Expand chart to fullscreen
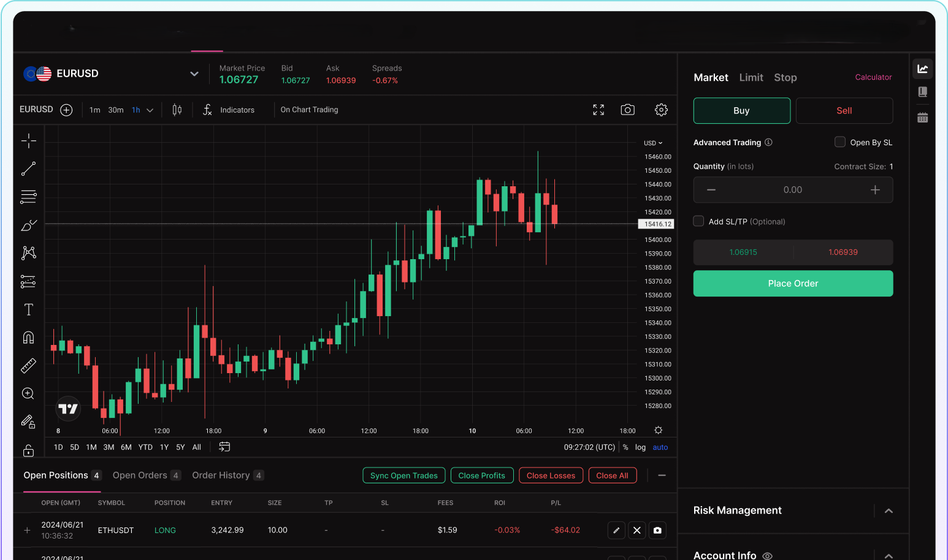The height and width of the screenshot is (560, 948). pos(598,109)
